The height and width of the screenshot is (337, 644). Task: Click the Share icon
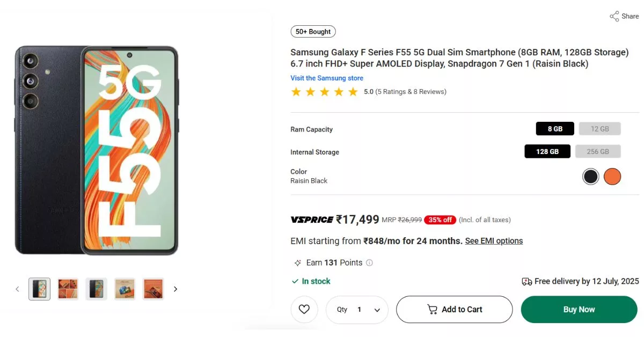click(613, 16)
